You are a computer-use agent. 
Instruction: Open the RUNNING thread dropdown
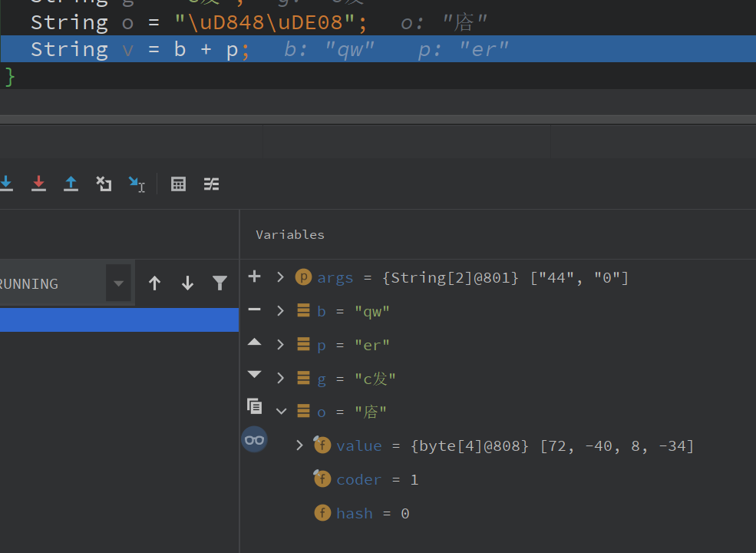coord(119,283)
